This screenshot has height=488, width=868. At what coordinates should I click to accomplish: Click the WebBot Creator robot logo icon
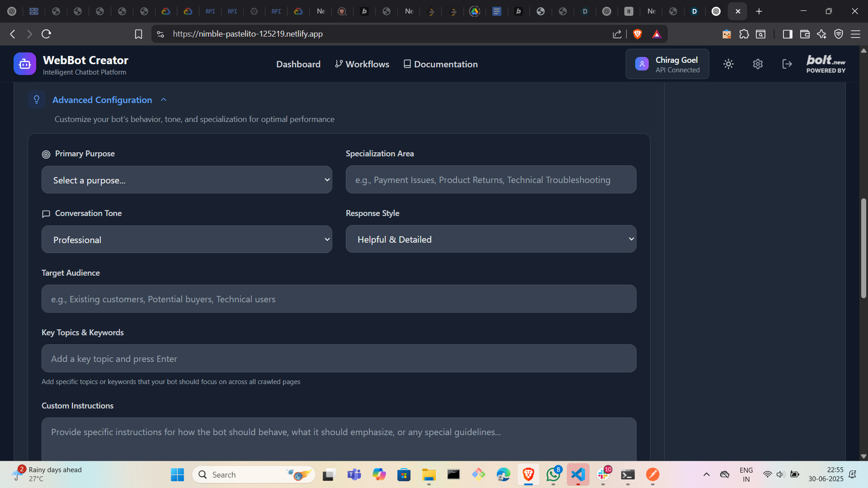[24, 64]
